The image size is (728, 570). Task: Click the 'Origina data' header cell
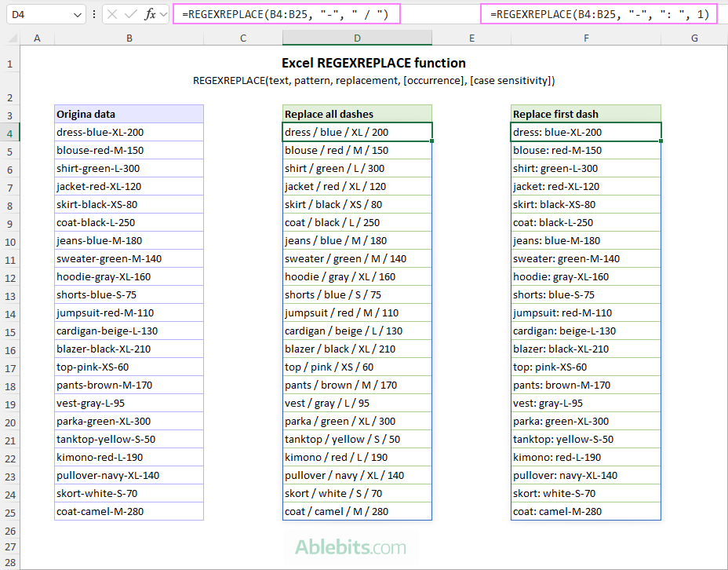pyautogui.click(x=129, y=114)
